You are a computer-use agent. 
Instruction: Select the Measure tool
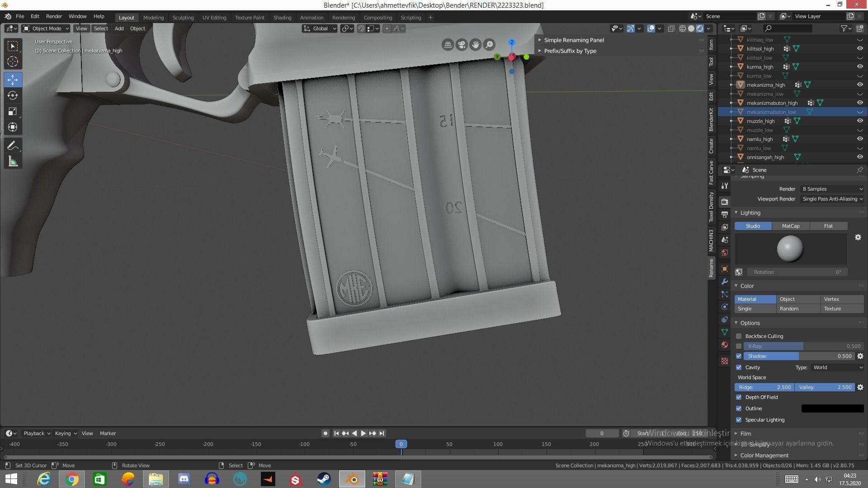[x=13, y=162]
